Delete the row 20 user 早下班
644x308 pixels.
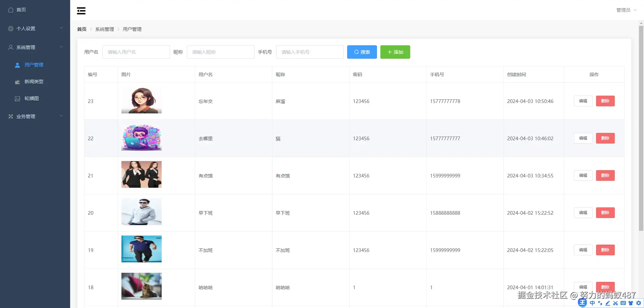point(605,213)
